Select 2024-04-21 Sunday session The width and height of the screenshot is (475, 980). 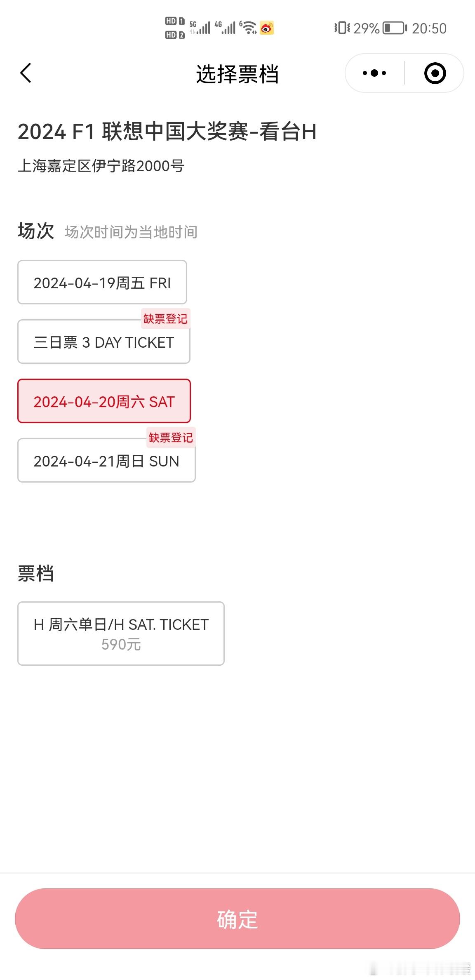106,461
